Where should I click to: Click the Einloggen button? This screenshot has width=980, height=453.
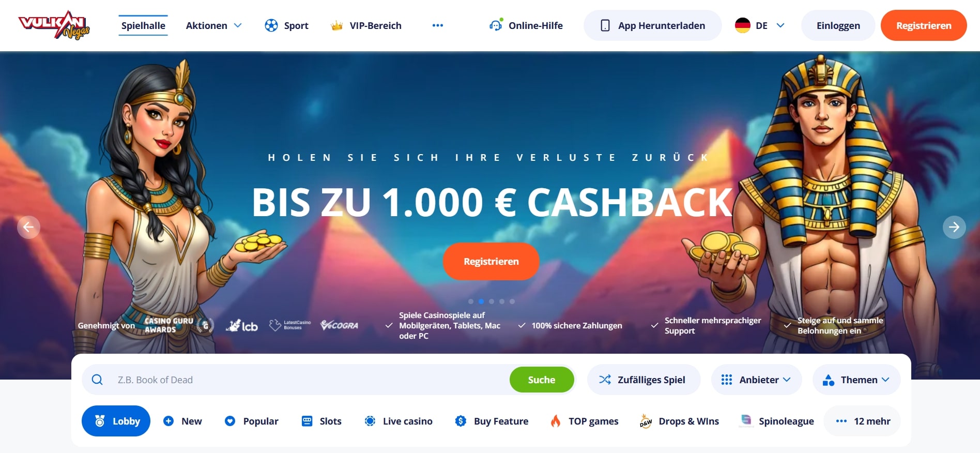click(838, 25)
